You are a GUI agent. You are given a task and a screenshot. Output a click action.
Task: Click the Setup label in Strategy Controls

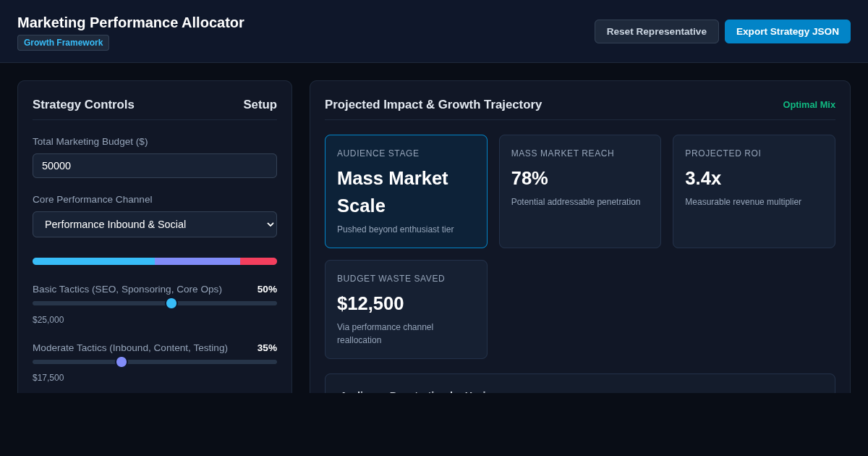coord(260,105)
